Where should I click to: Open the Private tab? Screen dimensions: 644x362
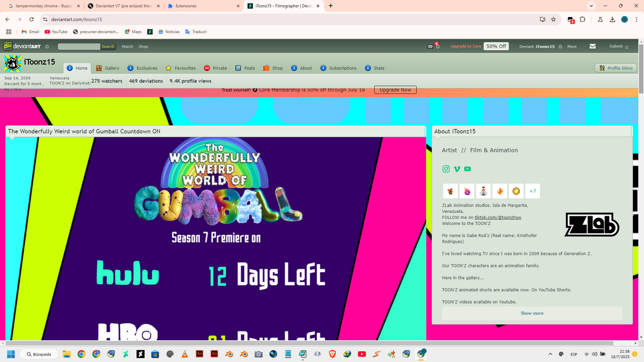point(215,68)
